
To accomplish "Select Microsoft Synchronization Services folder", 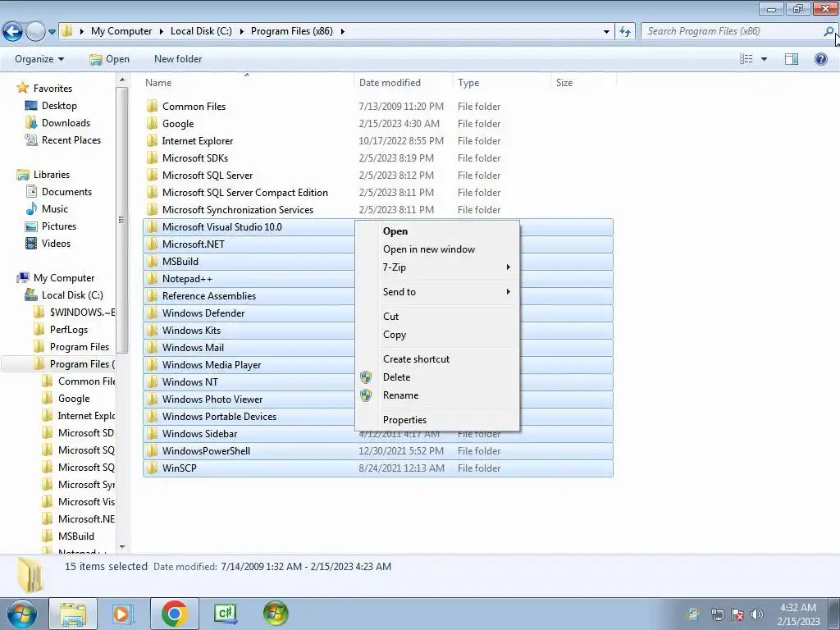I will coord(378,209).
